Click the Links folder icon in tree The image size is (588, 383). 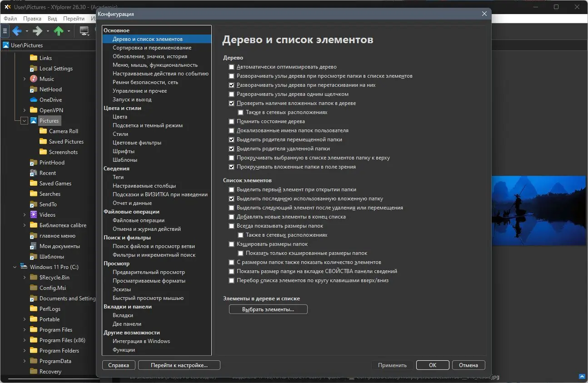pos(33,58)
